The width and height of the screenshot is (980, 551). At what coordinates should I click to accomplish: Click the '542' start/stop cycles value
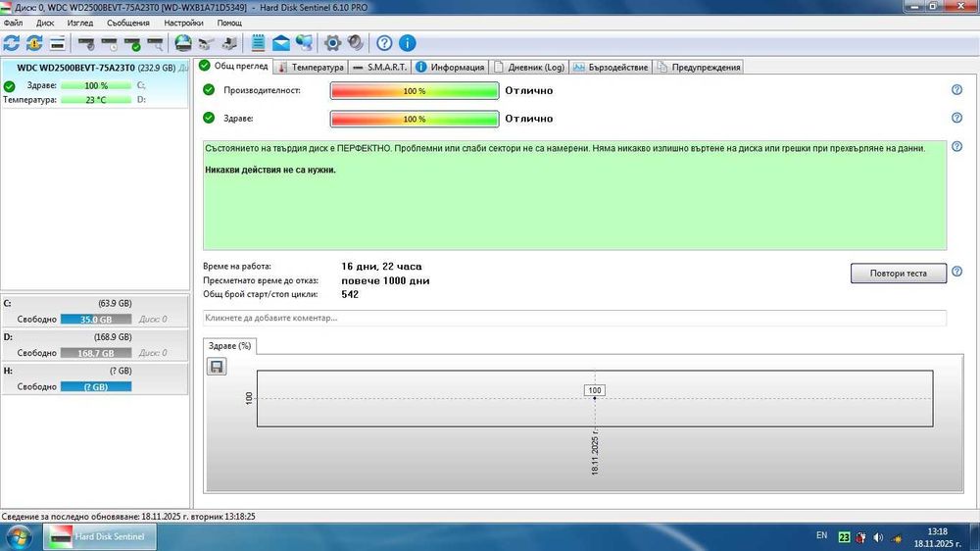[x=350, y=294]
